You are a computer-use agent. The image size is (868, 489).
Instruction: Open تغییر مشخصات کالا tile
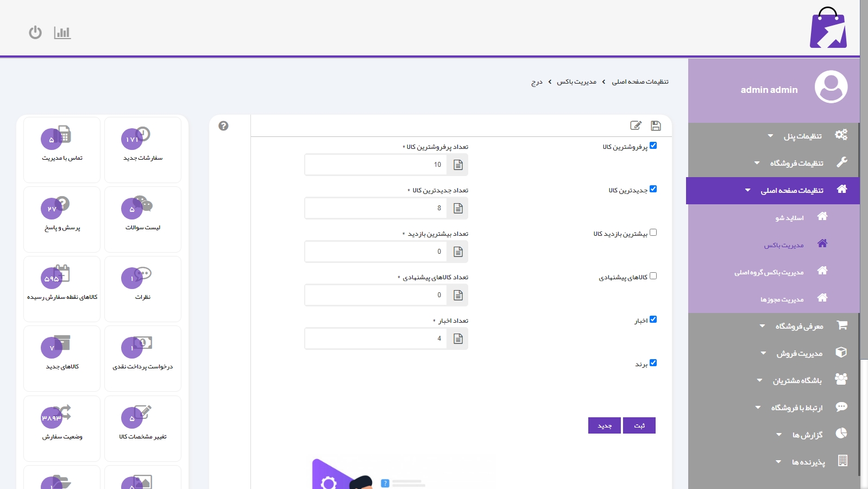(x=143, y=429)
